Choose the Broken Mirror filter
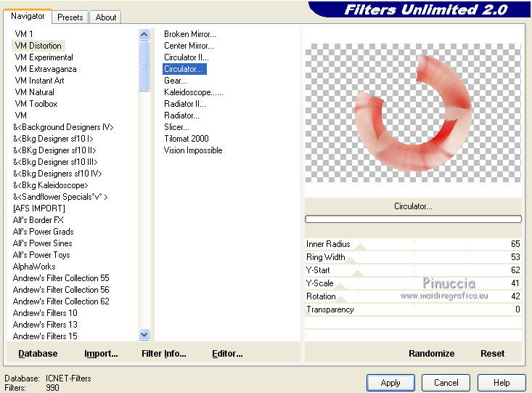Image resolution: width=532 pixels, height=393 pixels. pos(189,34)
